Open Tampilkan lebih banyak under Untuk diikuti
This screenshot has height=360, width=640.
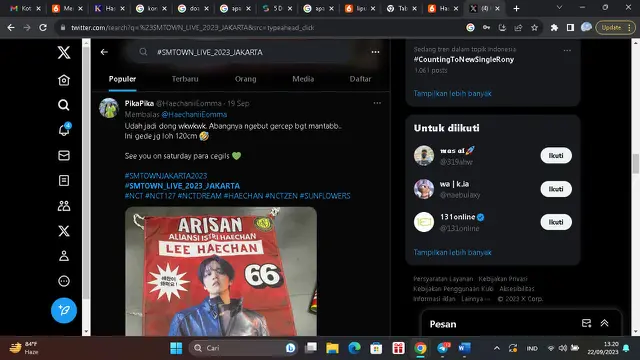tap(452, 252)
